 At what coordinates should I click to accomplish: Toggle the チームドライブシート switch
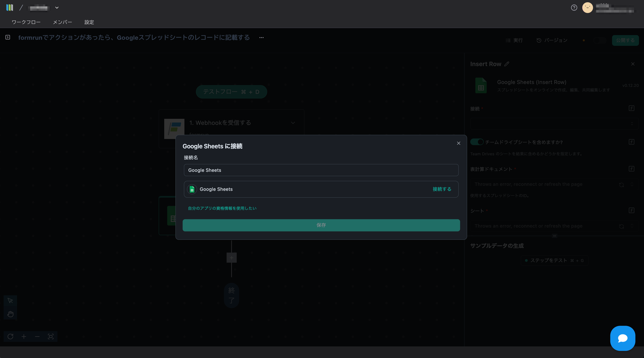coord(477,142)
